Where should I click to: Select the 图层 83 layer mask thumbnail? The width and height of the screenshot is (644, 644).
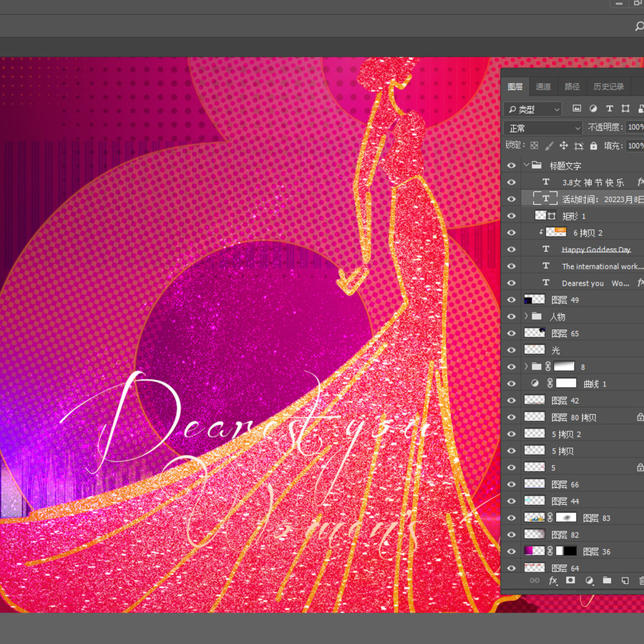click(x=566, y=517)
